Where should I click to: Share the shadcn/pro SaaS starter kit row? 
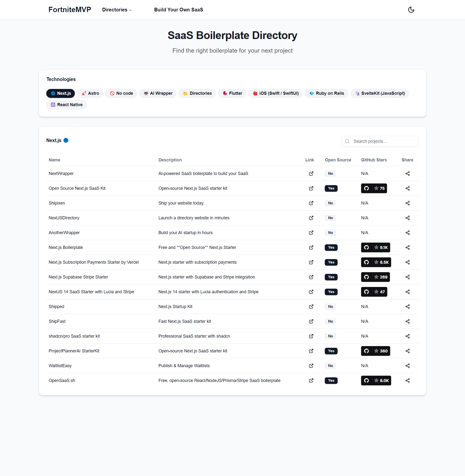pyautogui.click(x=408, y=336)
